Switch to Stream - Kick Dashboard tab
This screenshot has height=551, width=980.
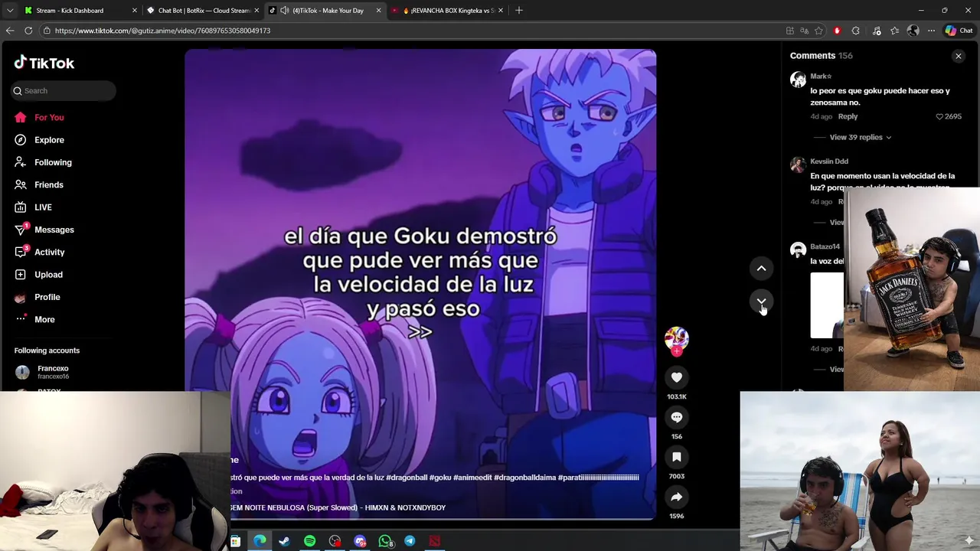70,11
